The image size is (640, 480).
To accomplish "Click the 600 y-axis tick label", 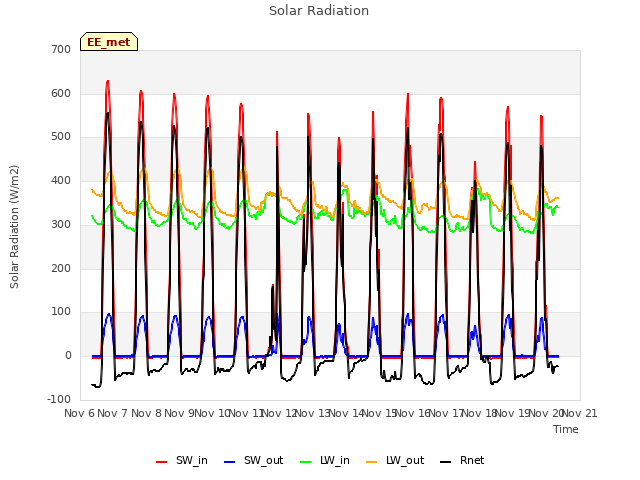I will (61, 93).
